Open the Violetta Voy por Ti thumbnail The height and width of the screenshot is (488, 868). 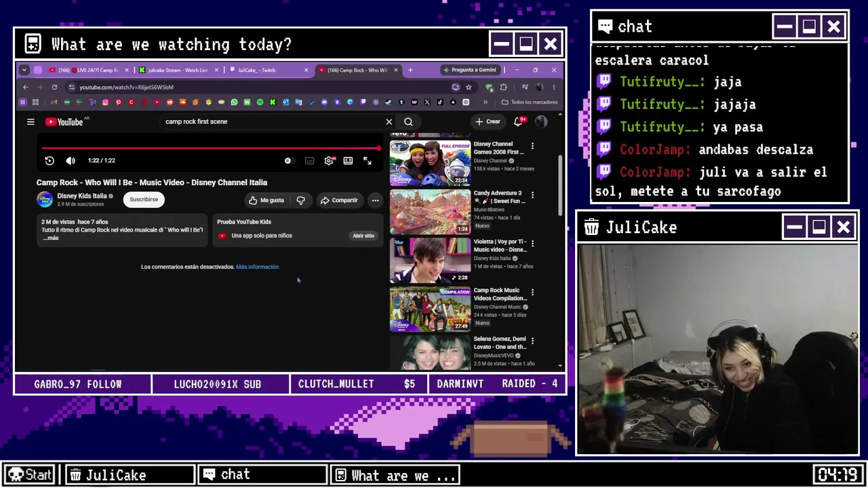(430, 260)
